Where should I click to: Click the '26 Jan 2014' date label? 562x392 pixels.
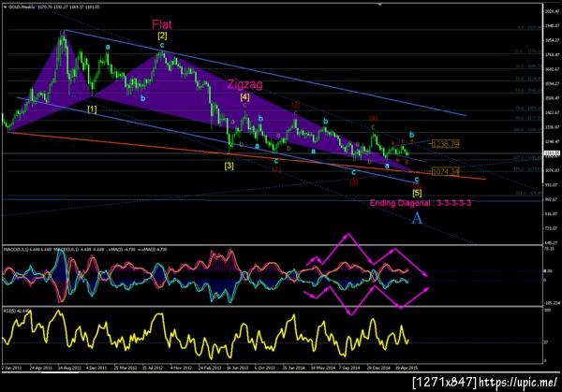(x=293, y=368)
